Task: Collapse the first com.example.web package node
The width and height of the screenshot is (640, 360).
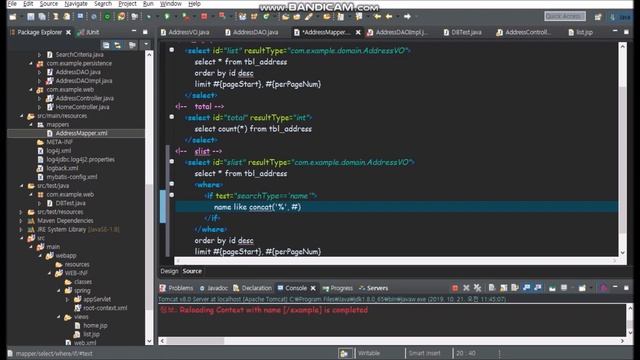Action: tap(31, 89)
